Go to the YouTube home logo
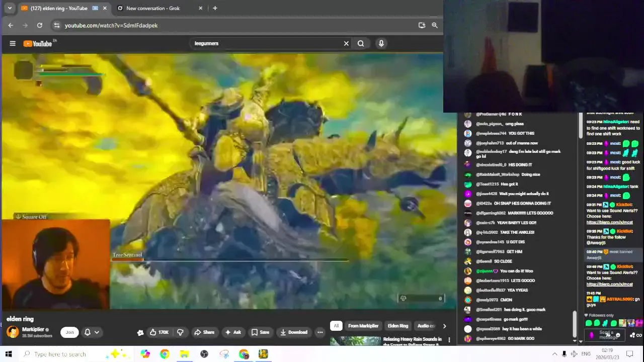Viewport: 644px width, 362px height. pos(38,44)
